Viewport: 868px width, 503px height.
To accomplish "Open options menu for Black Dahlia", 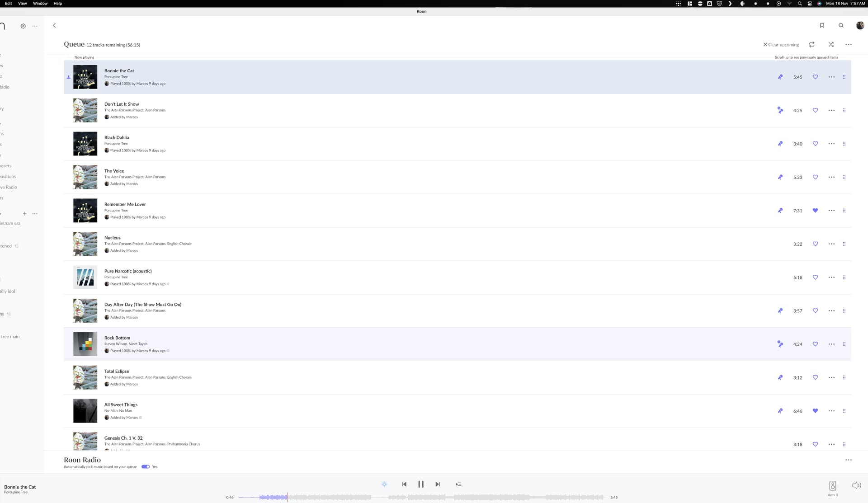I will pyautogui.click(x=831, y=144).
